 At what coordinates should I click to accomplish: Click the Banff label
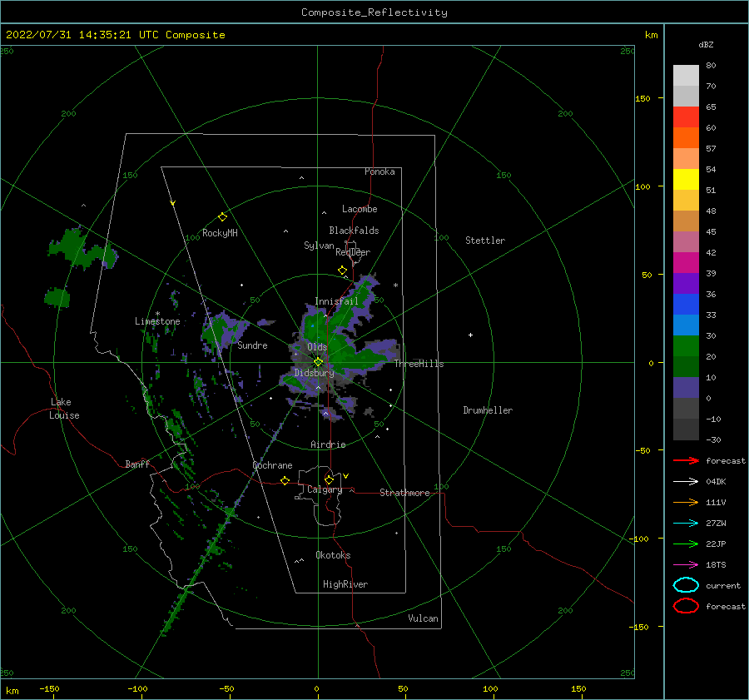[x=137, y=464]
